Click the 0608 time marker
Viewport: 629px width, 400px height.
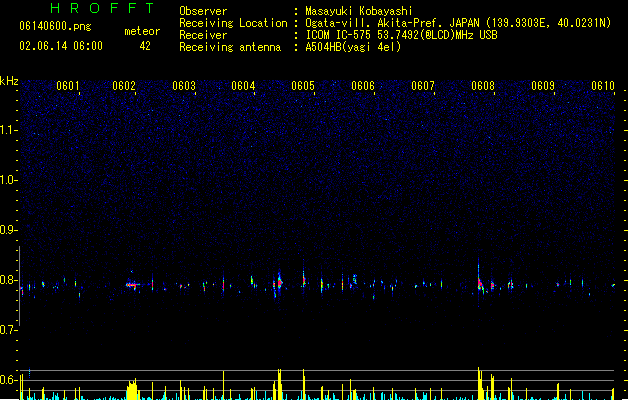point(483,86)
